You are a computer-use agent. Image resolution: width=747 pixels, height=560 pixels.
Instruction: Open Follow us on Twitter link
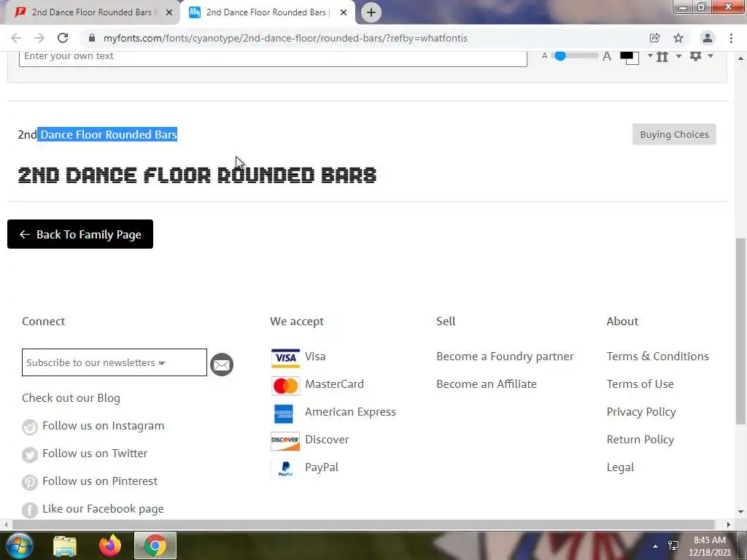[95, 454]
